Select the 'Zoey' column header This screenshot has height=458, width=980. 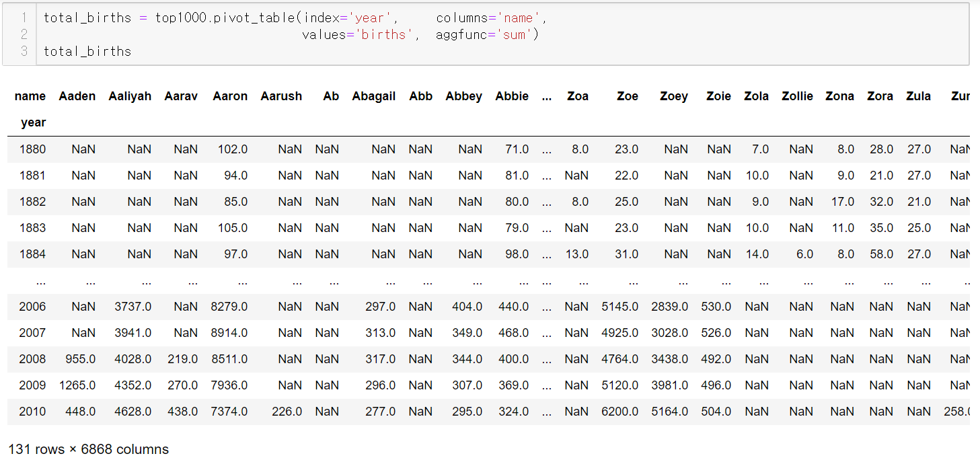674,96
